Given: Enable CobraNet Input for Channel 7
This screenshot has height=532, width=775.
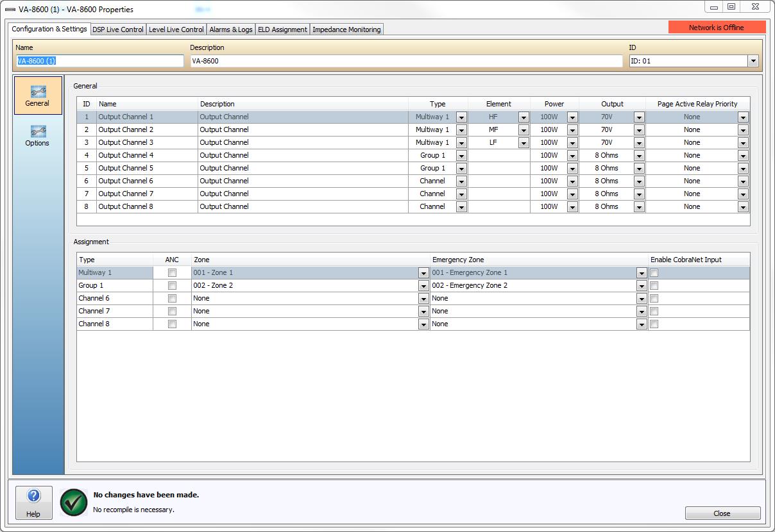Looking at the screenshot, I should 654,312.
